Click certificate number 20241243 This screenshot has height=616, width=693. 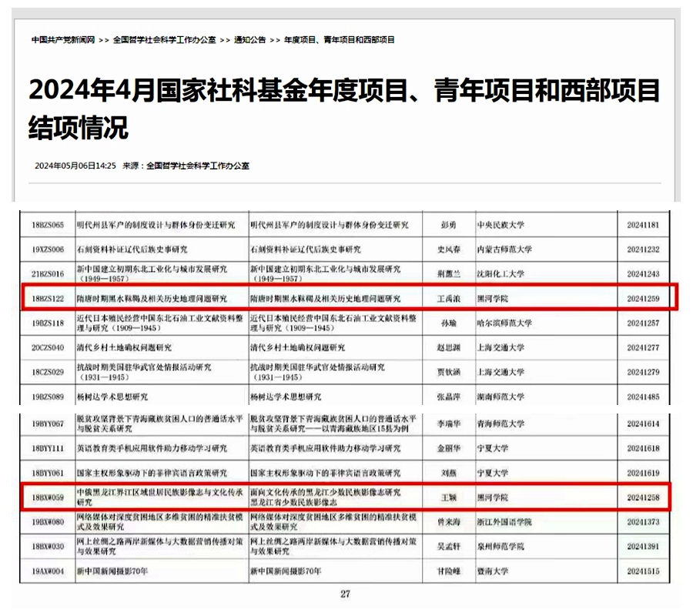[x=643, y=274]
